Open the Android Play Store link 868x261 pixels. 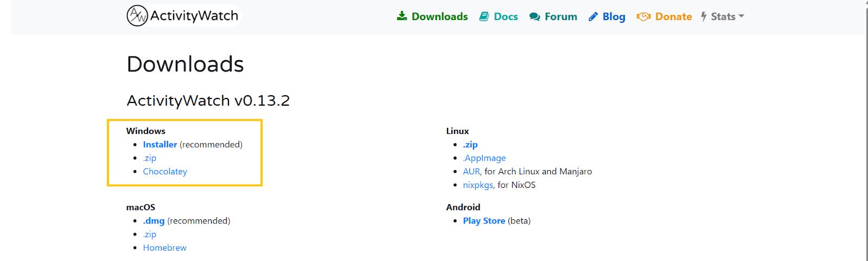484,221
